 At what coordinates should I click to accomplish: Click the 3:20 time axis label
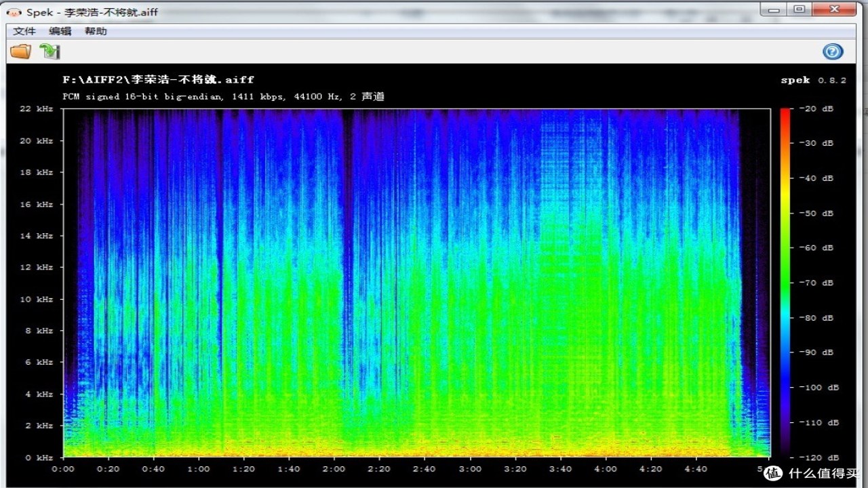(515, 469)
